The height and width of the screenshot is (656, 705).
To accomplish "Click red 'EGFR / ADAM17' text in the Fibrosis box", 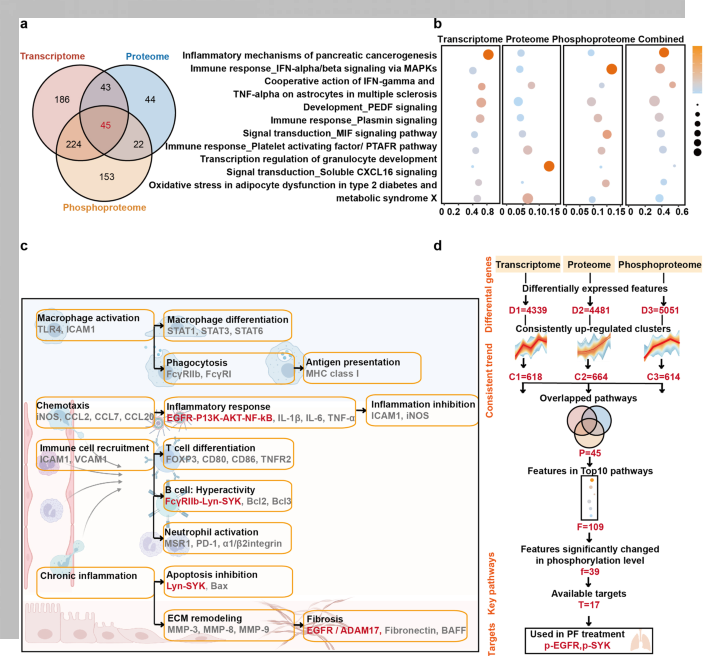I will coord(344,630).
